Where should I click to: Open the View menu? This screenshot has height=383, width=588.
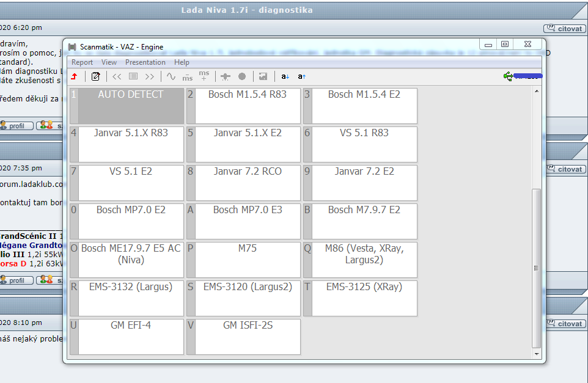[109, 62]
